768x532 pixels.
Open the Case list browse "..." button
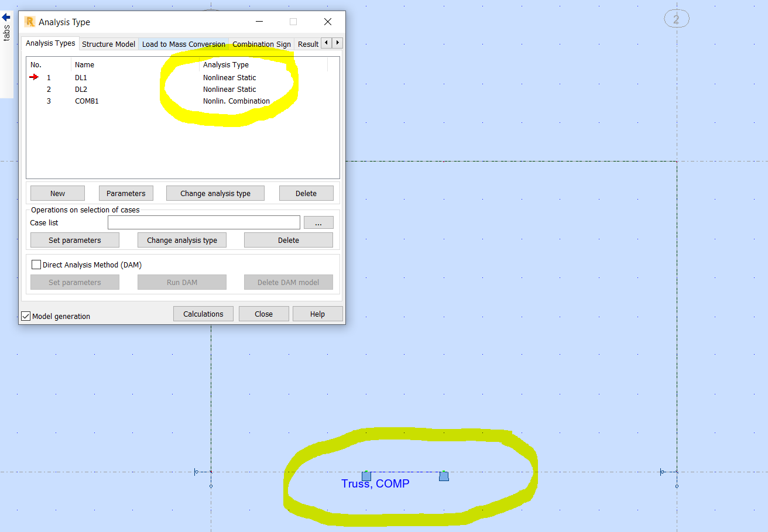click(x=318, y=222)
